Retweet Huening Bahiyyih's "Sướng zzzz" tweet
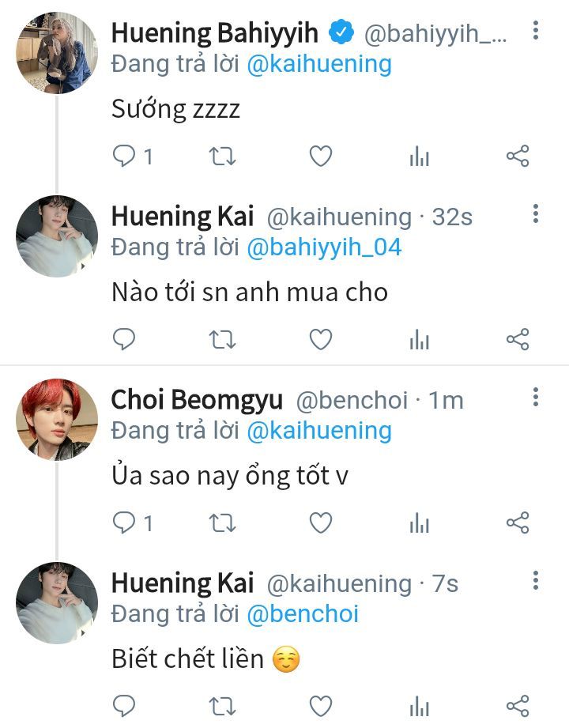569x728 pixels. click(x=222, y=157)
